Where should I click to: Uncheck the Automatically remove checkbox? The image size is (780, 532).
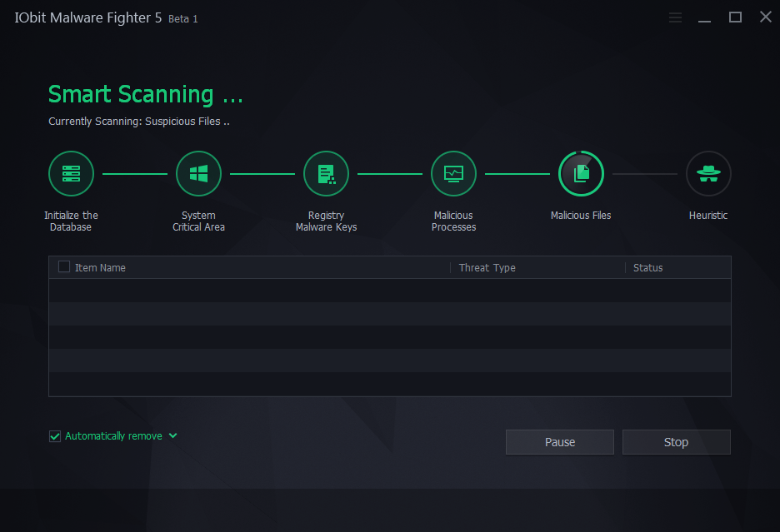55,436
